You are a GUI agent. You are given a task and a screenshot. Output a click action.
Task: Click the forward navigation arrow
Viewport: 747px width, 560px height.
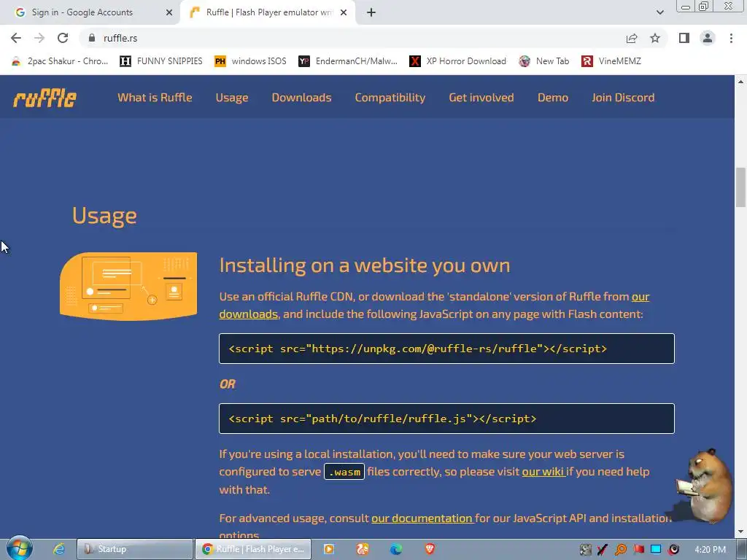click(x=39, y=38)
